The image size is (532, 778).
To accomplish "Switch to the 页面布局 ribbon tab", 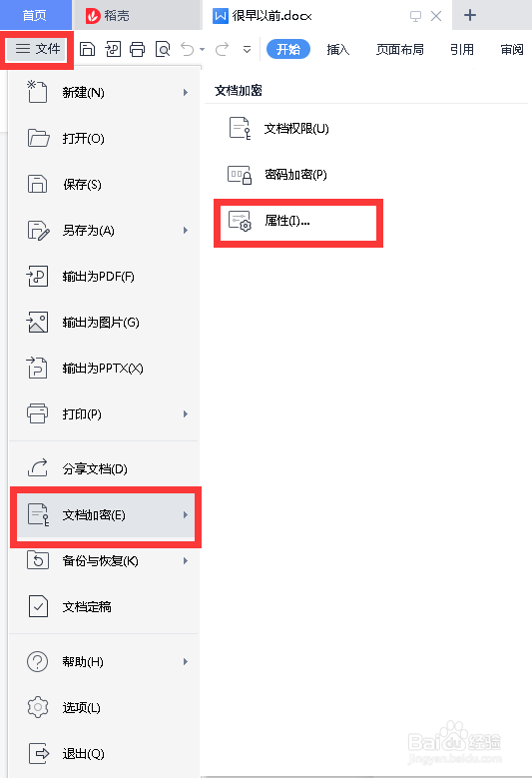I will tap(400, 49).
